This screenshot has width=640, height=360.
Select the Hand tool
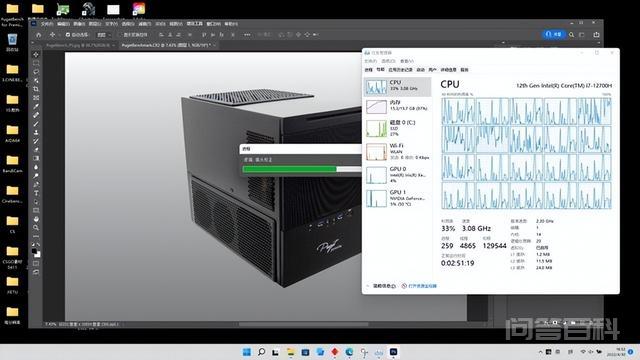[x=36, y=219]
